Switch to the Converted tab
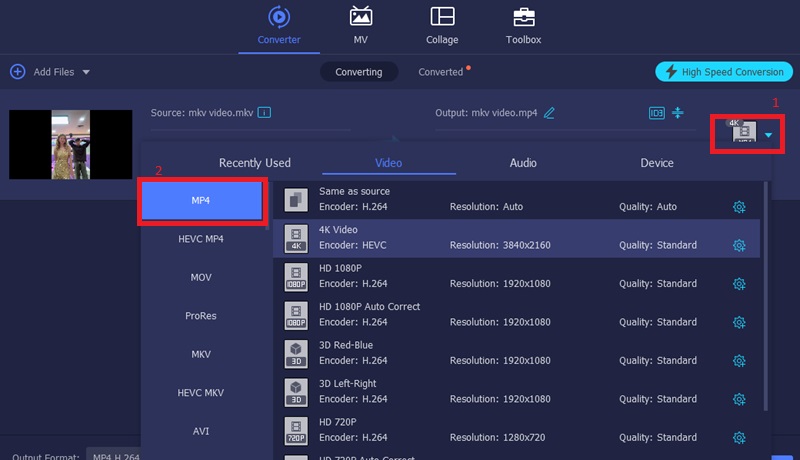 [441, 72]
